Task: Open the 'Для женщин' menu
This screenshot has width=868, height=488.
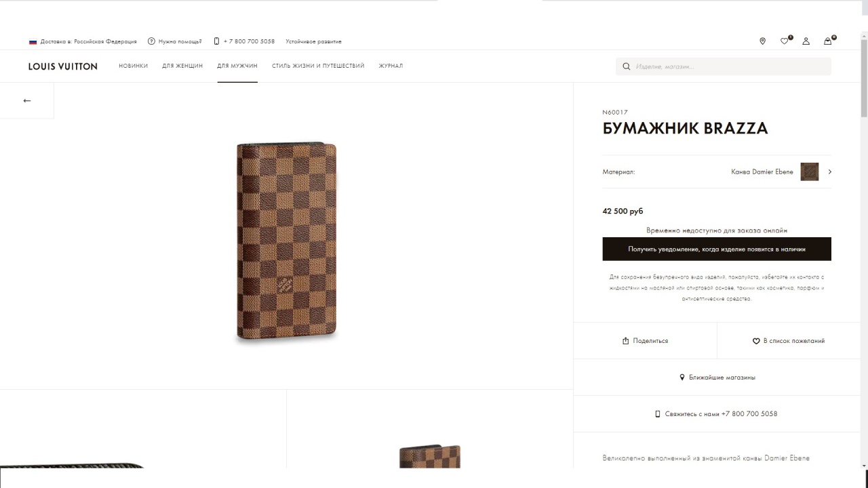Action: point(182,66)
